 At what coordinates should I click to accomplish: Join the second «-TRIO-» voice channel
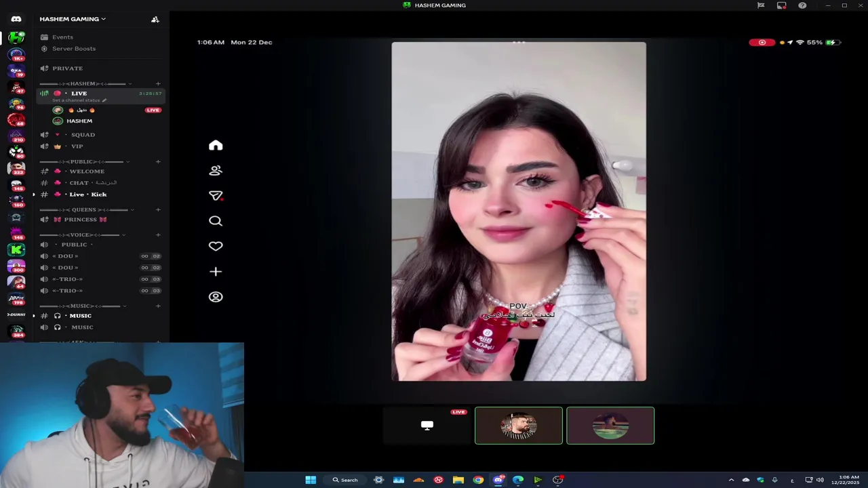[100, 291]
